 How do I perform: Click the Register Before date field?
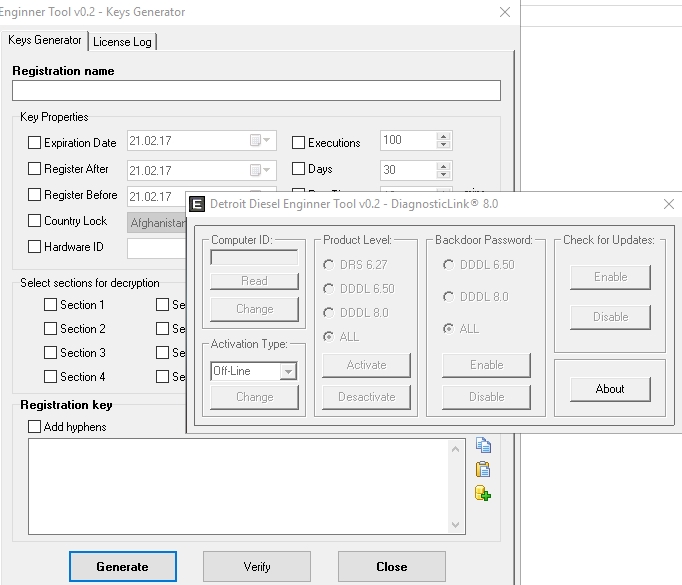click(x=157, y=196)
